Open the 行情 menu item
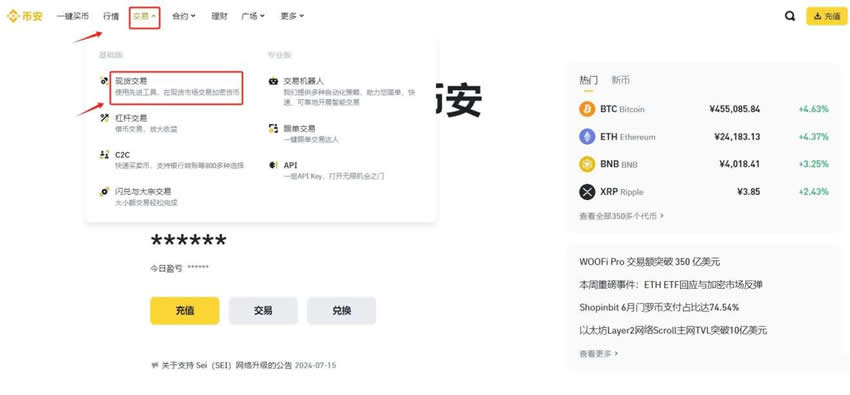 [111, 16]
